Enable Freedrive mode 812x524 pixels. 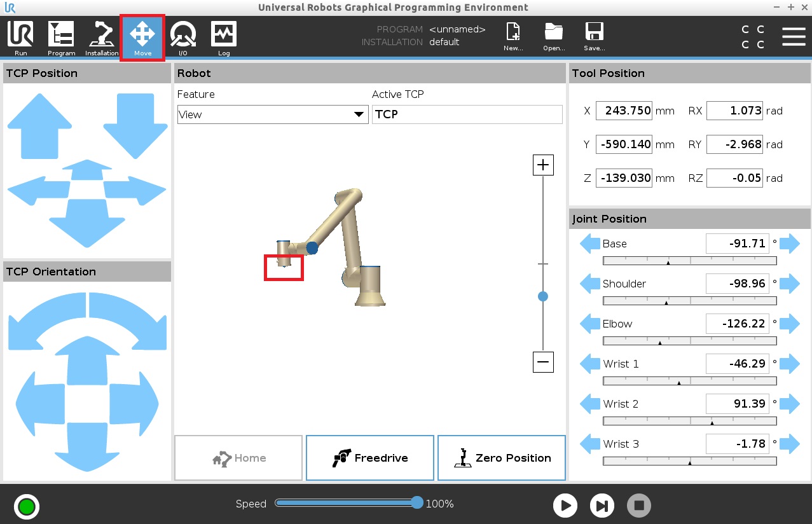click(x=370, y=458)
